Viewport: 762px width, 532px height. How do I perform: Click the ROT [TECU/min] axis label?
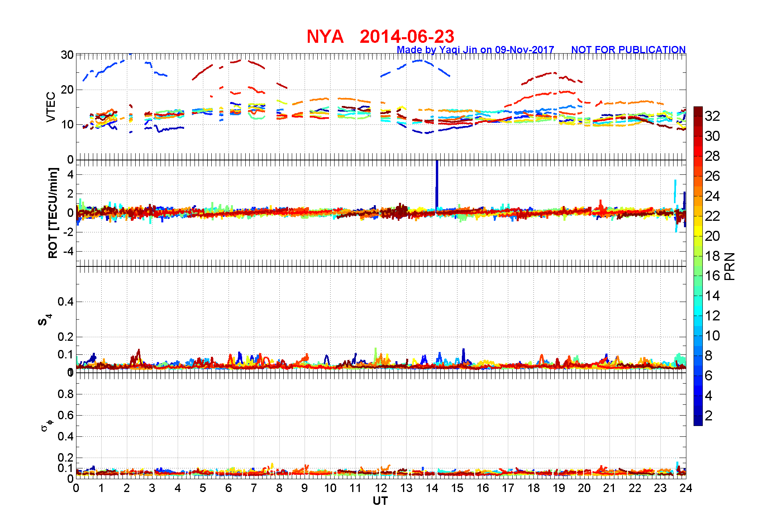click(53, 213)
